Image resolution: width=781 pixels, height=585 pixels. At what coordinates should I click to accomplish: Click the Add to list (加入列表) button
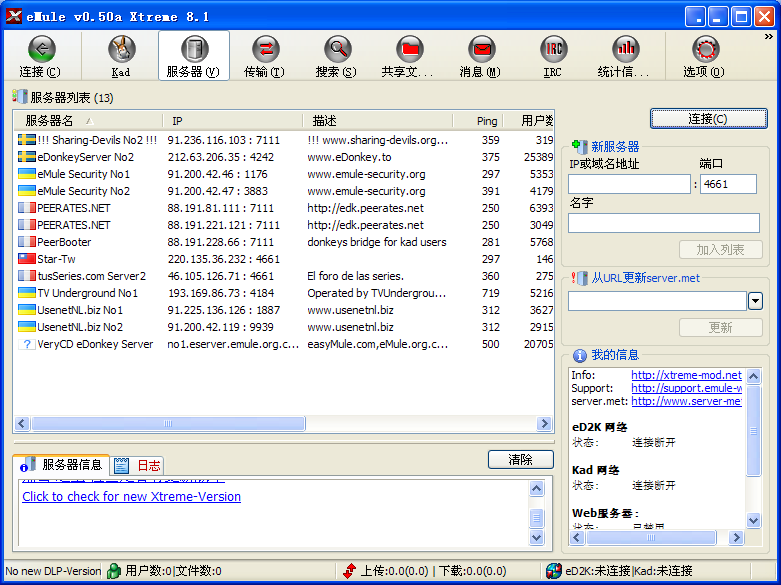[720, 250]
